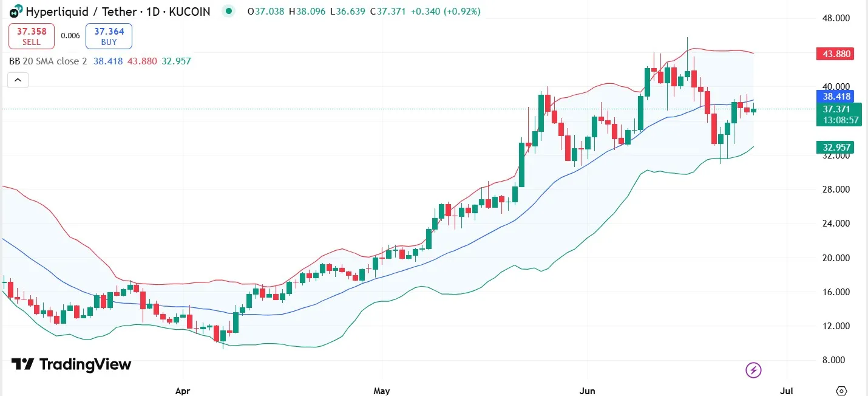868x396 pixels.
Task: Click the spread value 0.006
Action: click(x=70, y=36)
